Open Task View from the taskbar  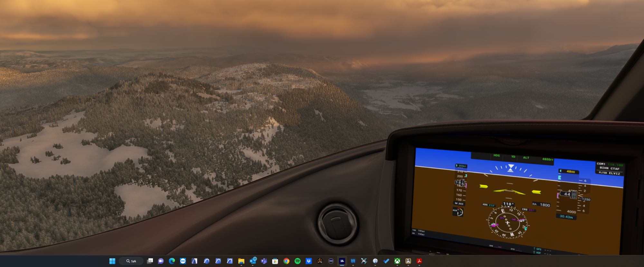(x=150, y=261)
